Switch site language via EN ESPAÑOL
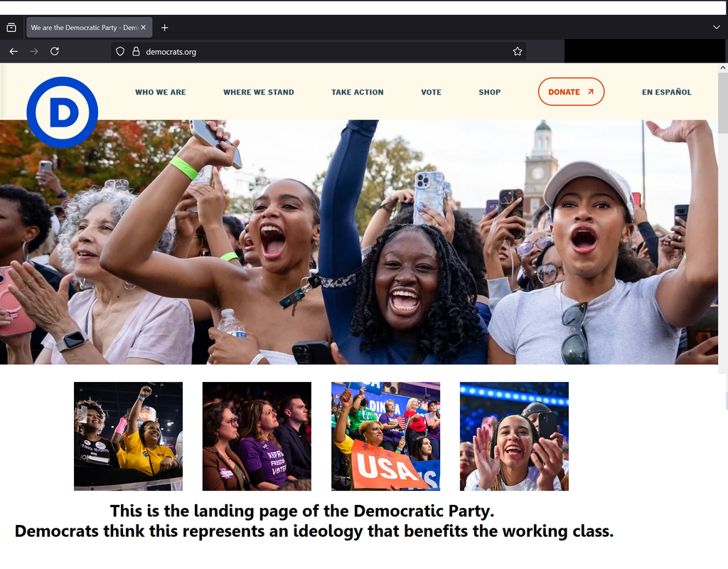This screenshot has width=728, height=569. (667, 92)
